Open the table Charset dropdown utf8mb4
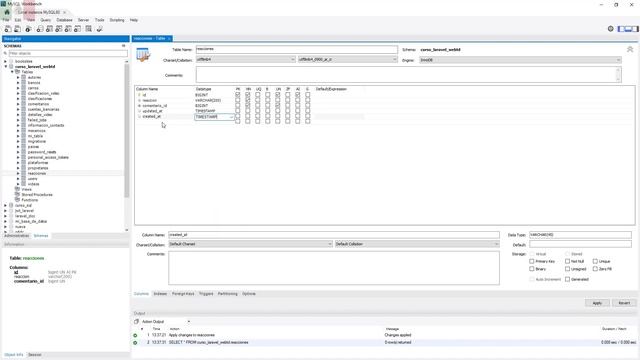The width and height of the screenshot is (640, 360). pos(246,60)
